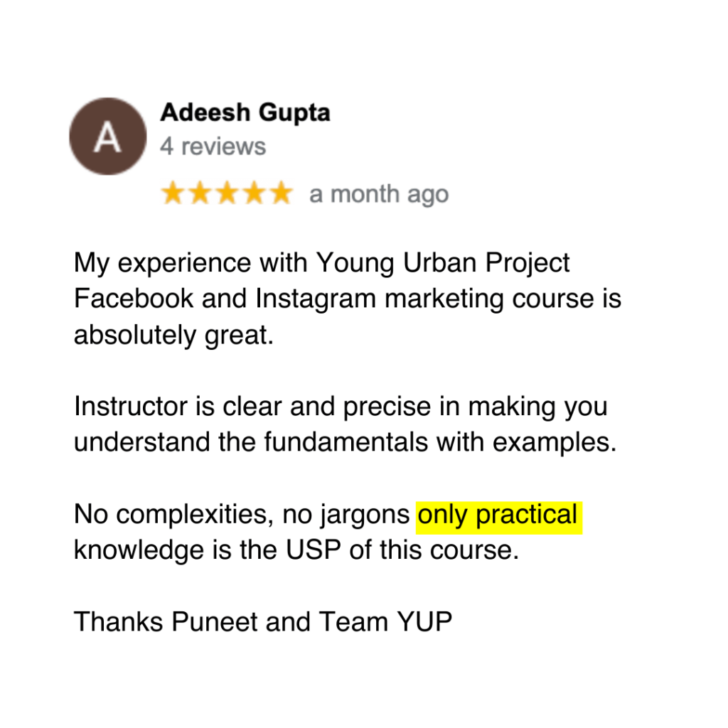The height and width of the screenshot is (728, 728).
Task: Click "understand the fundamentals with examples." line
Action: tap(345, 442)
